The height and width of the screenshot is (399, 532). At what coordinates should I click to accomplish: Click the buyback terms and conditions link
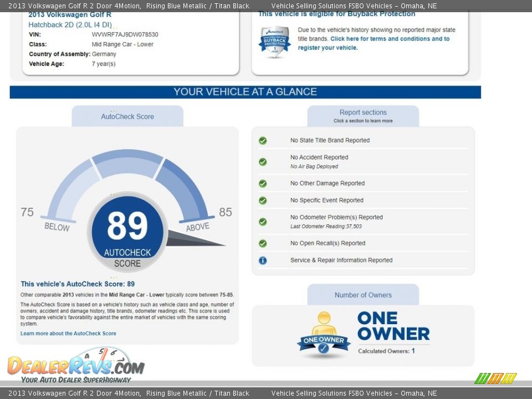point(390,39)
